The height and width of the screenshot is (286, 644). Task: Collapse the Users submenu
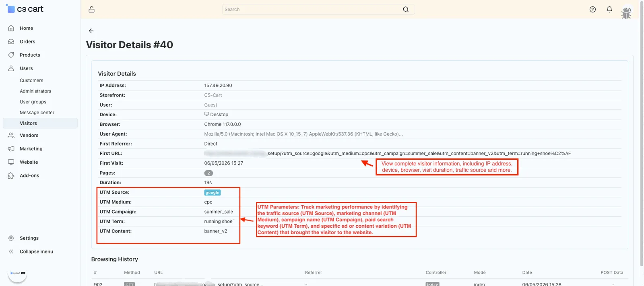click(26, 68)
